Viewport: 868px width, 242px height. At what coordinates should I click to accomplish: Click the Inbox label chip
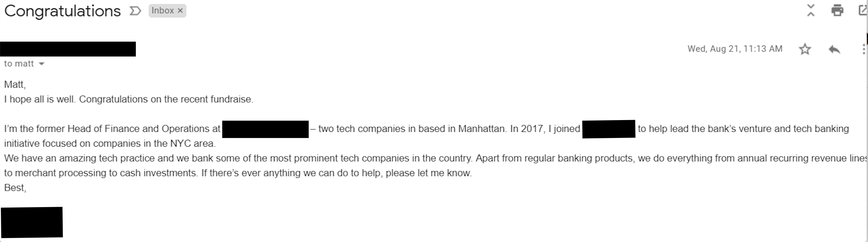162,11
